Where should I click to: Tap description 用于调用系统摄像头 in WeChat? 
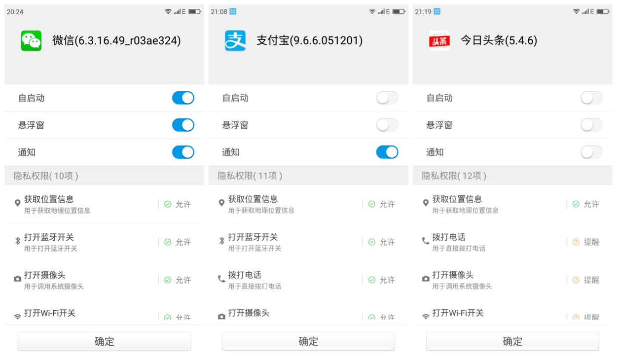tap(54, 287)
